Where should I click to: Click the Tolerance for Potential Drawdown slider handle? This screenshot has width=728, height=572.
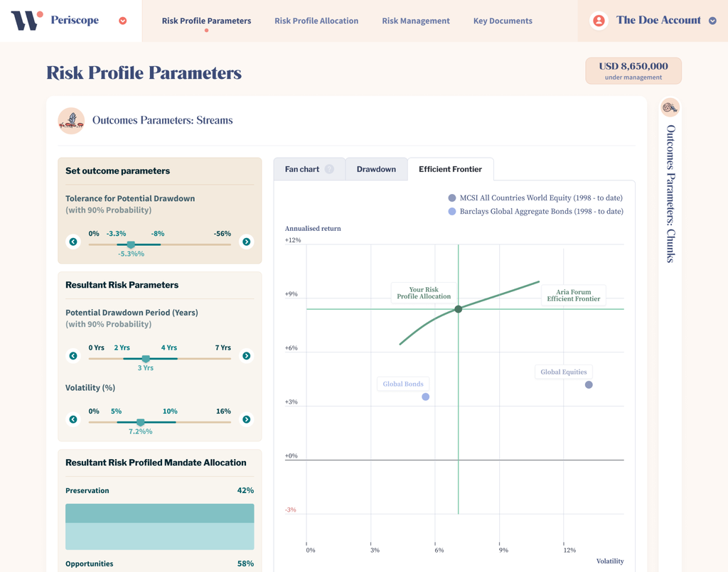pyautogui.click(x=131, y=244)
